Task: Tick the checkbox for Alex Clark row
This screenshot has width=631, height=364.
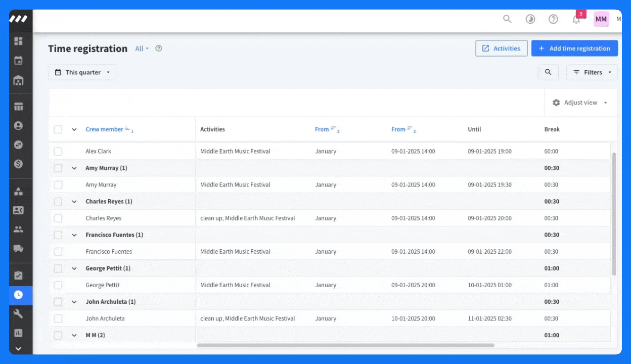Action: click(x=58, y=151)
